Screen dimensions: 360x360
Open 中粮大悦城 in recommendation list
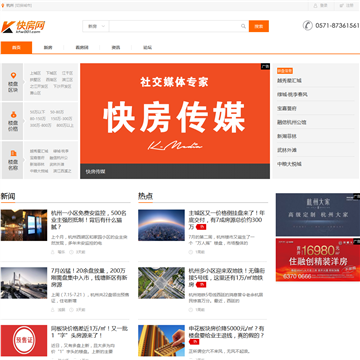(x=289, y=164)
